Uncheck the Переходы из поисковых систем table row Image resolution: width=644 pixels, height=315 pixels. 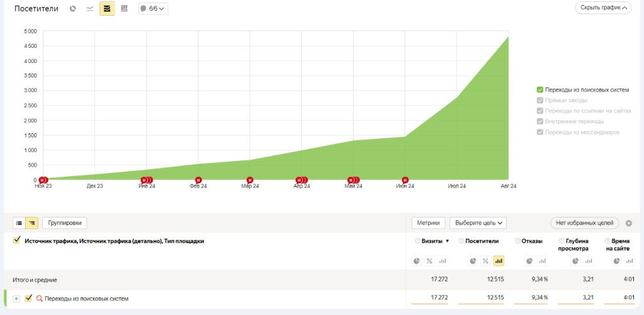28,299
